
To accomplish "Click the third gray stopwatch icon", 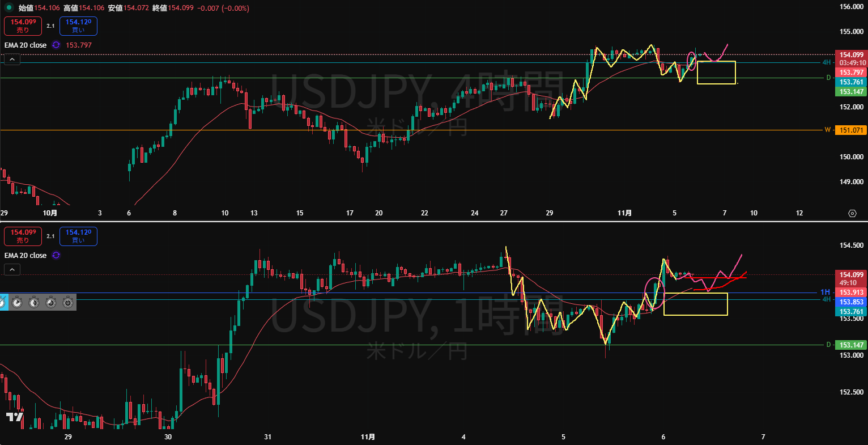I will [51, 303].
